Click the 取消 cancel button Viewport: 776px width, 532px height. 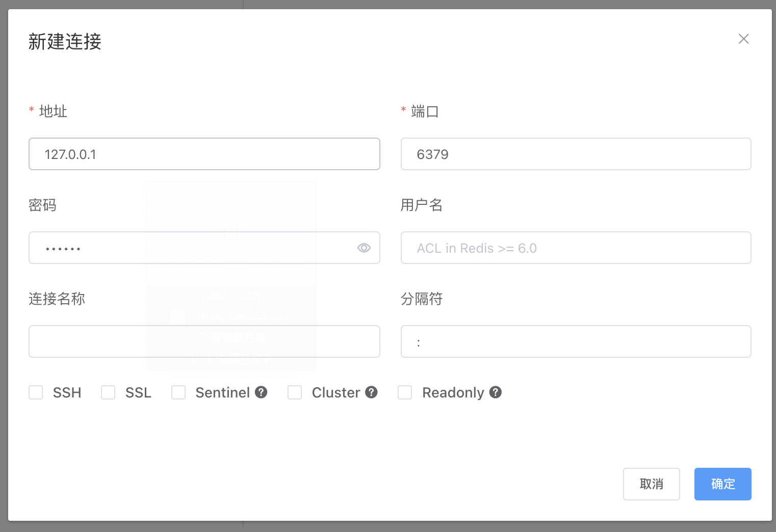point(651,484)
